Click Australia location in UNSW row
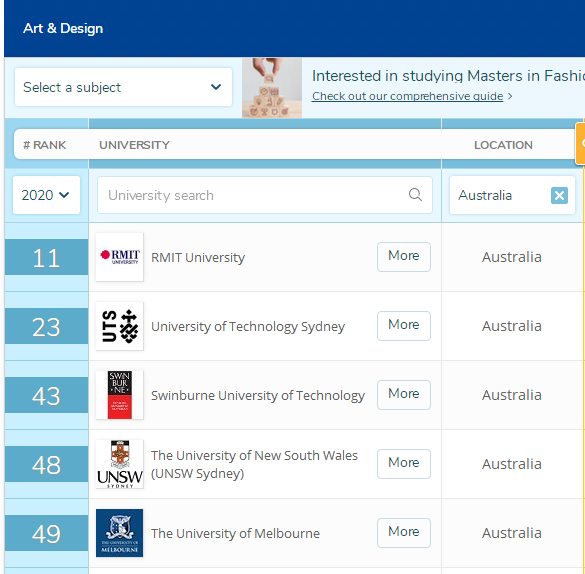Image resolution: width=585 pixels, height=574 pixels. [512, 464]
